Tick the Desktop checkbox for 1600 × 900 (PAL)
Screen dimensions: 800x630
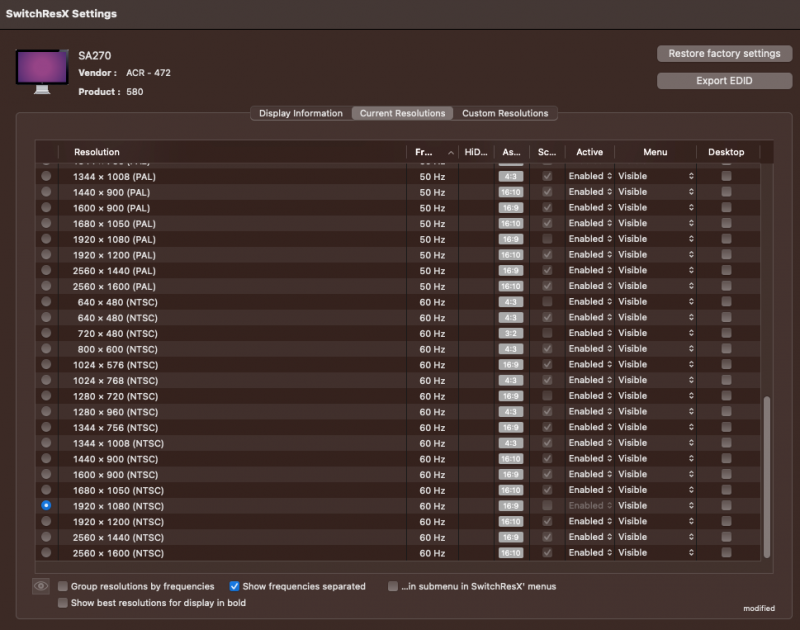(x=726, y=208)
